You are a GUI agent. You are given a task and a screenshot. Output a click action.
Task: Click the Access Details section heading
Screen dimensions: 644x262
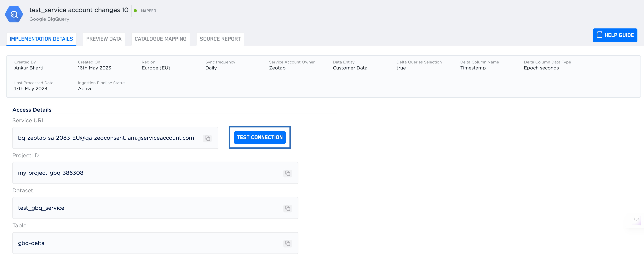[32, 110]
